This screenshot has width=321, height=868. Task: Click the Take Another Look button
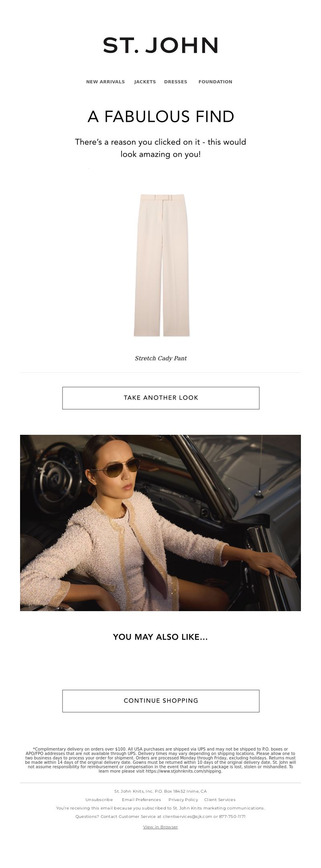161,398
